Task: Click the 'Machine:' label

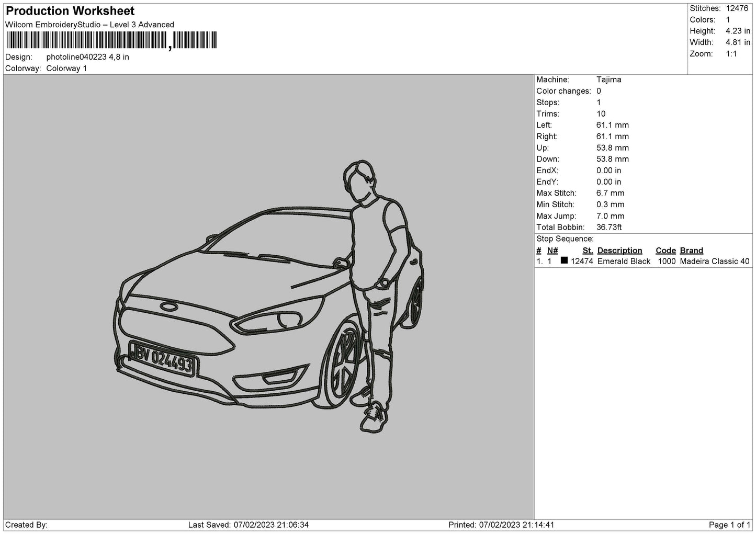Action: [x=552, y=79]
